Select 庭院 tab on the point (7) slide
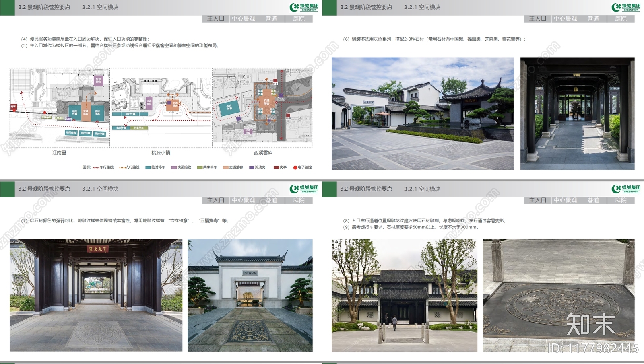Image resolution: width=644 pixels, height=364 pixels. (x=299, y=200)
